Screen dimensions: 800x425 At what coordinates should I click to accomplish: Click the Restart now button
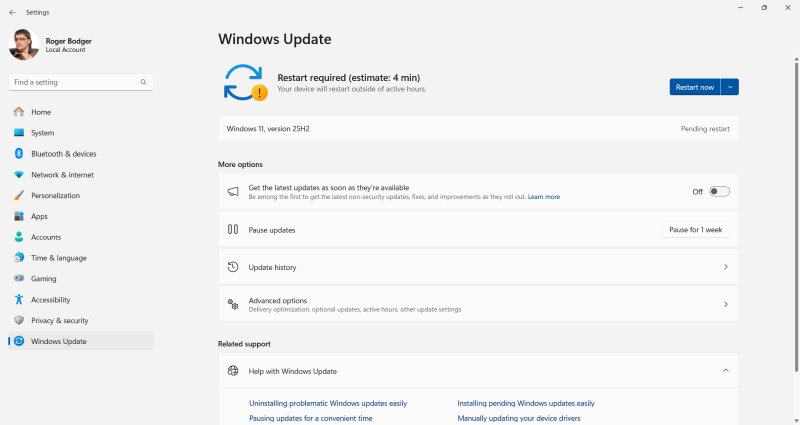coord(695,87)
